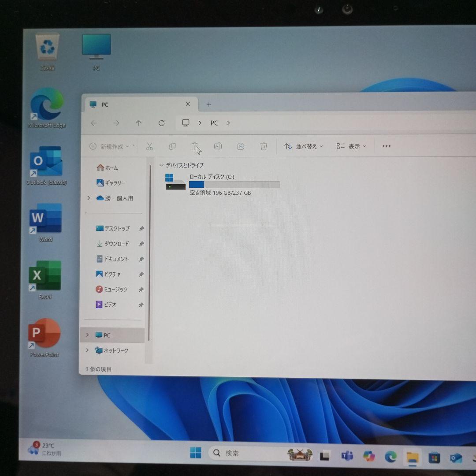Click chevron after PC in address bar
The width and height of the screenshot is (476, 476).
point(228,123)
